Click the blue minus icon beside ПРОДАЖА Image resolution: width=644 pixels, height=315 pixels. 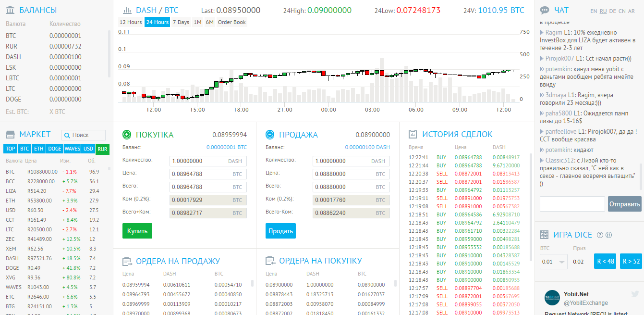tap(270, 135)
